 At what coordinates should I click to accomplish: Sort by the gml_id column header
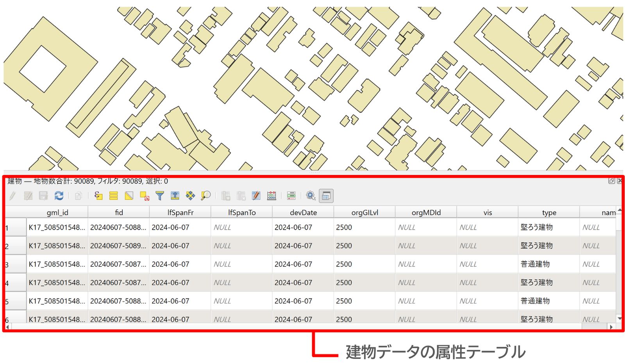(57, 212)
